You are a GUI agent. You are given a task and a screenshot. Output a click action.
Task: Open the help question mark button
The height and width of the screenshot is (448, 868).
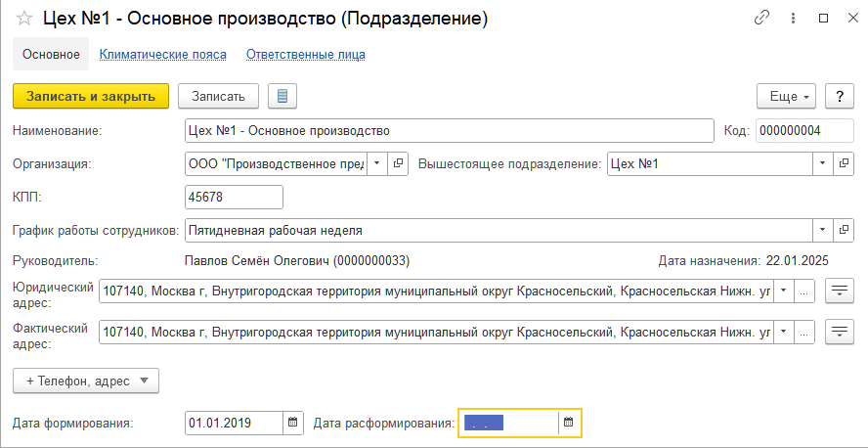pos(840,97)
